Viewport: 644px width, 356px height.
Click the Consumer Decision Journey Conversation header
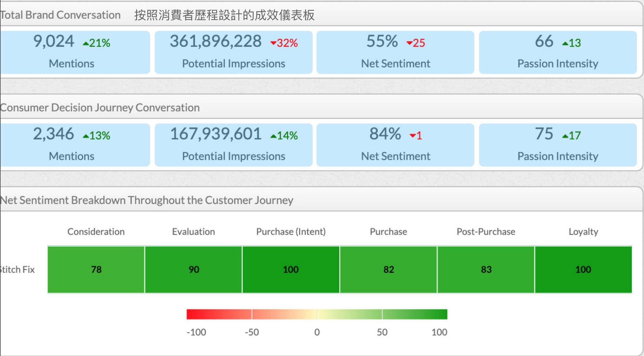[x=100, y=108]
